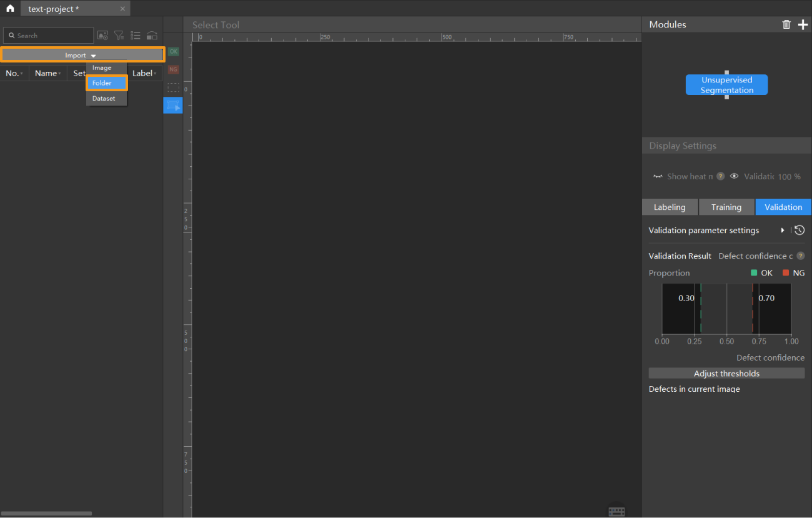Select the red NG label tool

(x=173, y=69)
